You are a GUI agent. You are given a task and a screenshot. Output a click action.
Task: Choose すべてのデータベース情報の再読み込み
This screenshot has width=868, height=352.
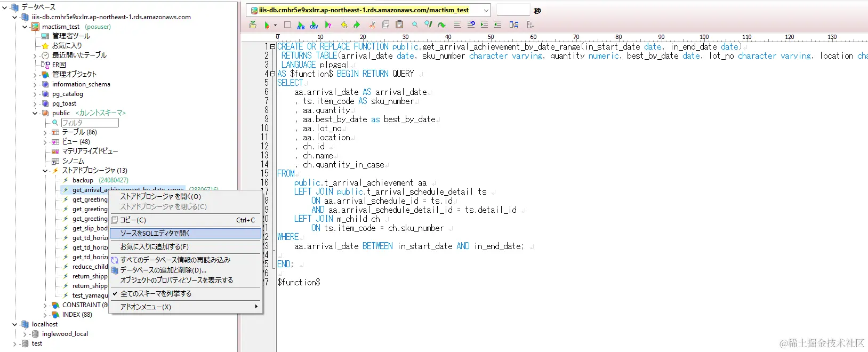point(186,260)
